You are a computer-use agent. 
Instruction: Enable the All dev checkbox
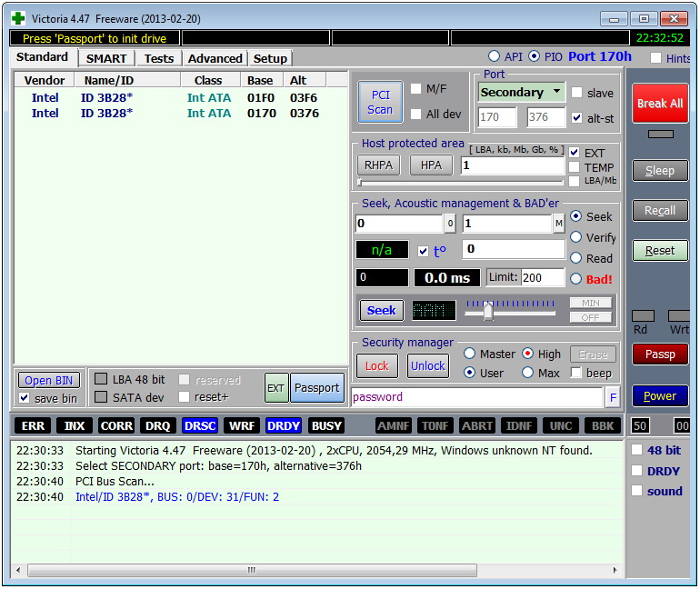coord(415,115)
